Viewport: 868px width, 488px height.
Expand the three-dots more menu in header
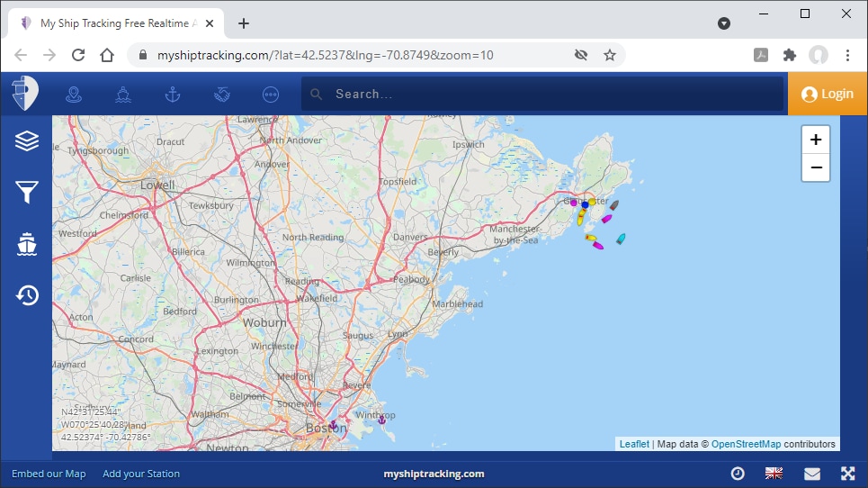pyautogui.click(x=271, y=94)
